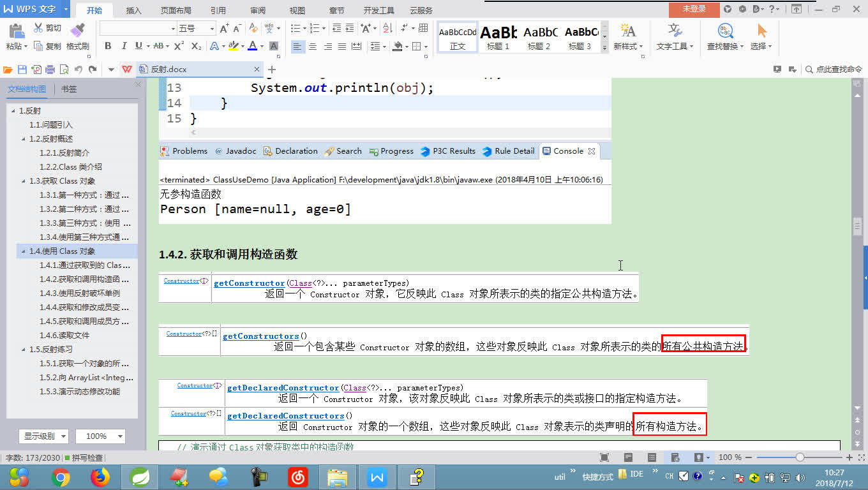Open Firefox from the taskbar
868x490 pixels.
[100, 477]
